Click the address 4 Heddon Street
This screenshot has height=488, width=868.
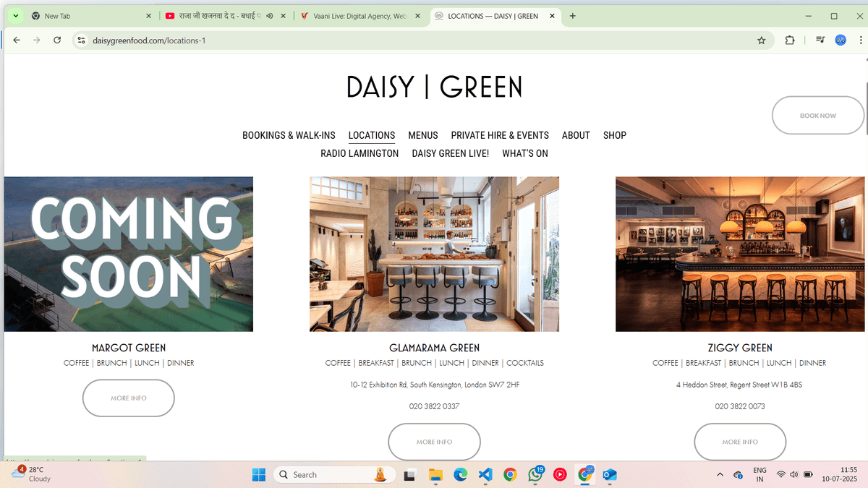pos(739,385)
